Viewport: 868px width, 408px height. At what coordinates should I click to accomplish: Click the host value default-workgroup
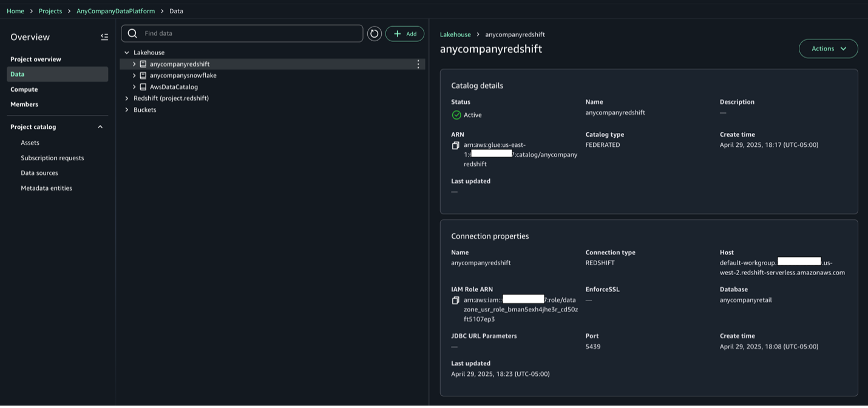pos(782,268)
